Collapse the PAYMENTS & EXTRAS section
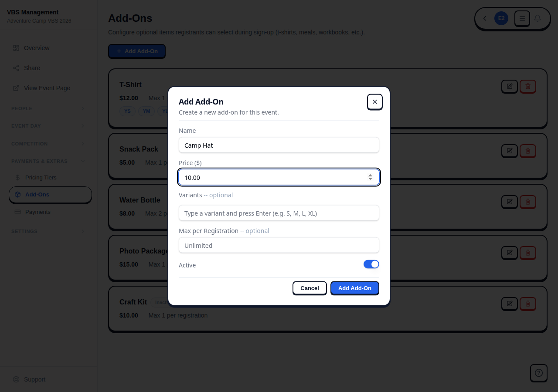Screen dimensions: 558x392 coord(48,161)
